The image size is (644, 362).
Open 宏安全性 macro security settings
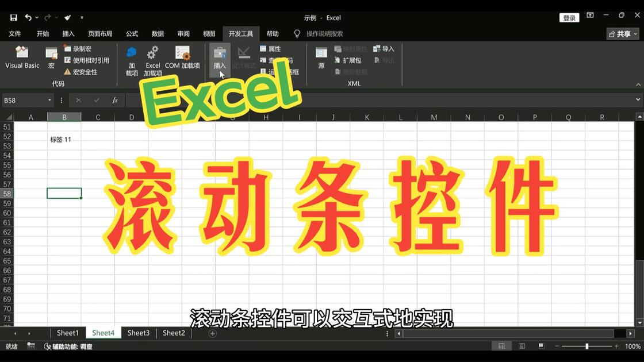tap(80, 71)
